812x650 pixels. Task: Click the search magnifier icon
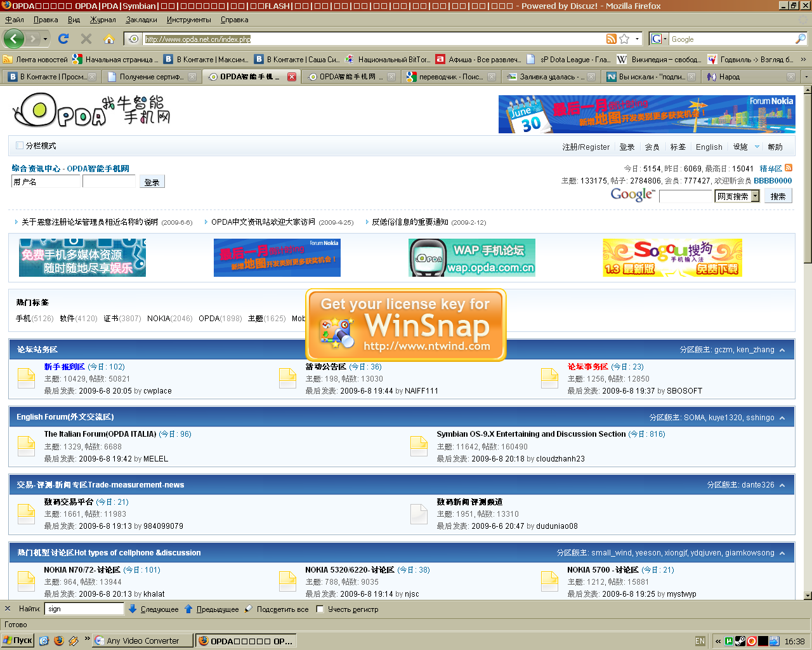pos(801,39)
